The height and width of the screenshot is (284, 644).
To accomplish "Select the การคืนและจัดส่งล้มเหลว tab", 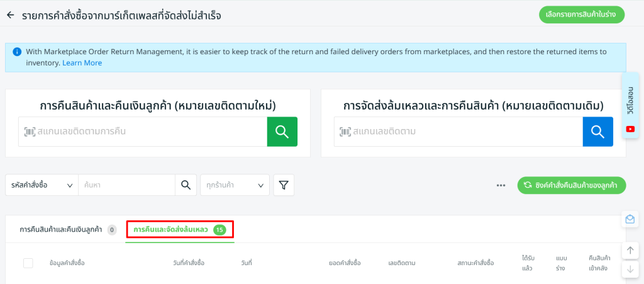I will click(x=179, y=230).
